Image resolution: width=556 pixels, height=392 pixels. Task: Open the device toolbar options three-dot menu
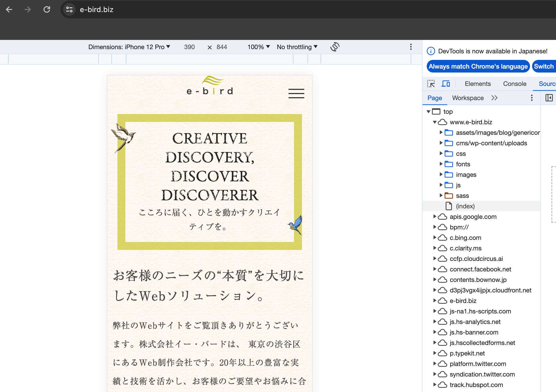[411, 47]
